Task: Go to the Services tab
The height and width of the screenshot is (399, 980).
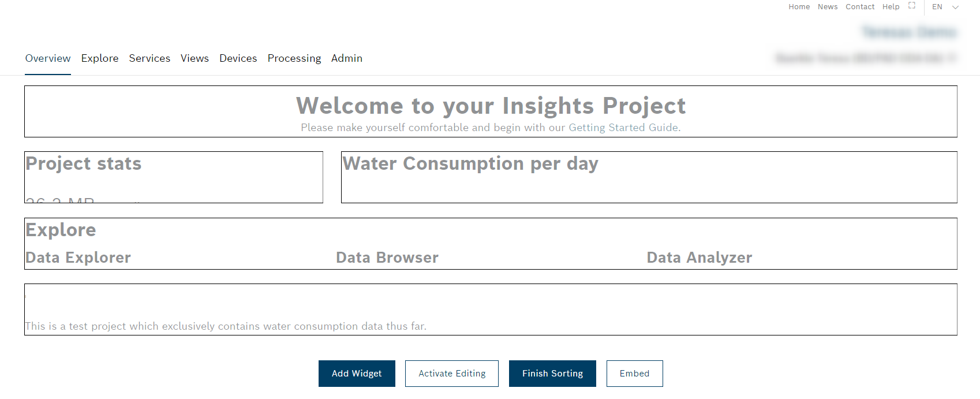Action: 149,58
